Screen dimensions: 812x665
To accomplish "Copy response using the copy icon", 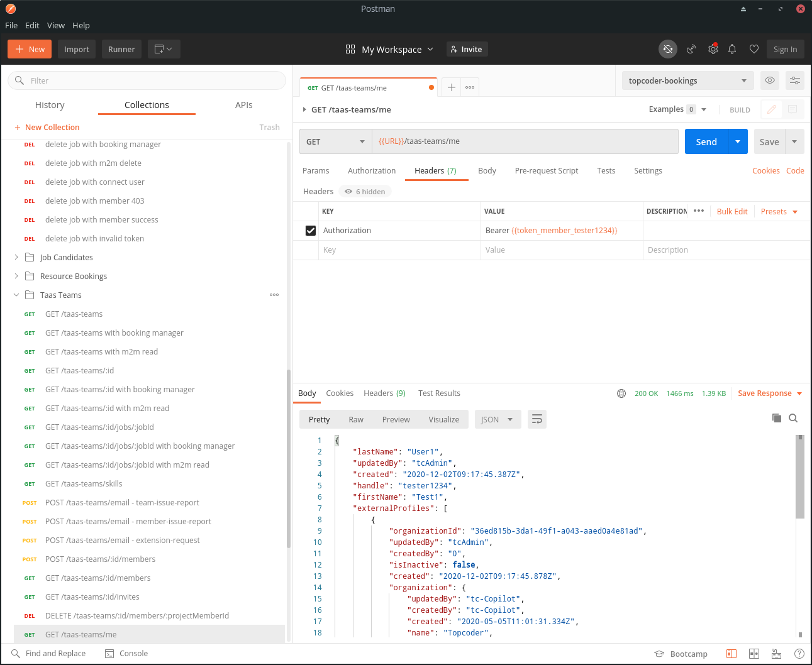I will pos(777,418).
